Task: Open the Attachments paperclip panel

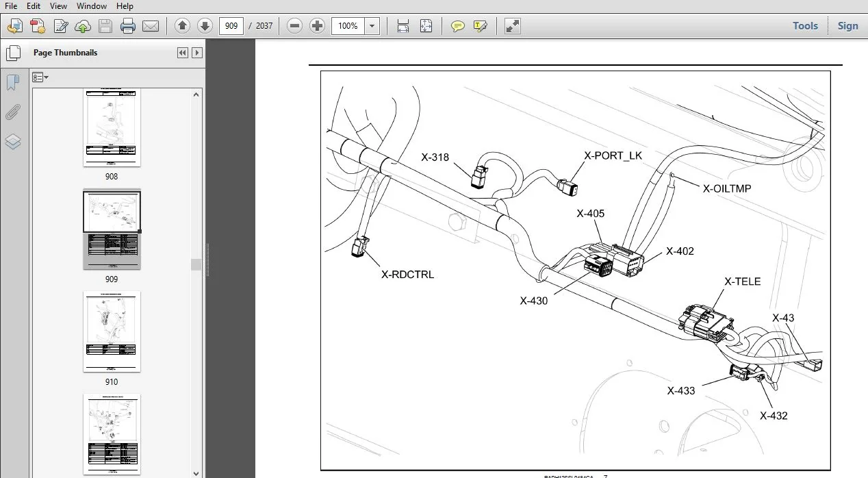Action: [x=13, y=112]
